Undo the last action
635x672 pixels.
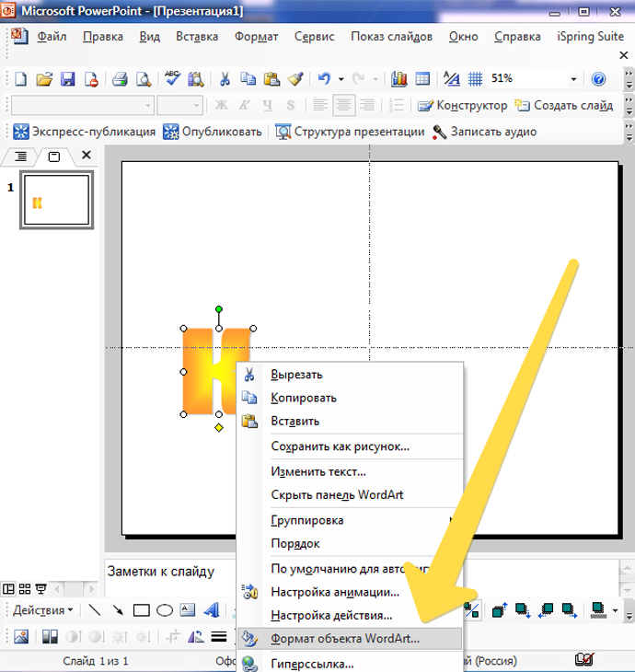pos(324,79)
